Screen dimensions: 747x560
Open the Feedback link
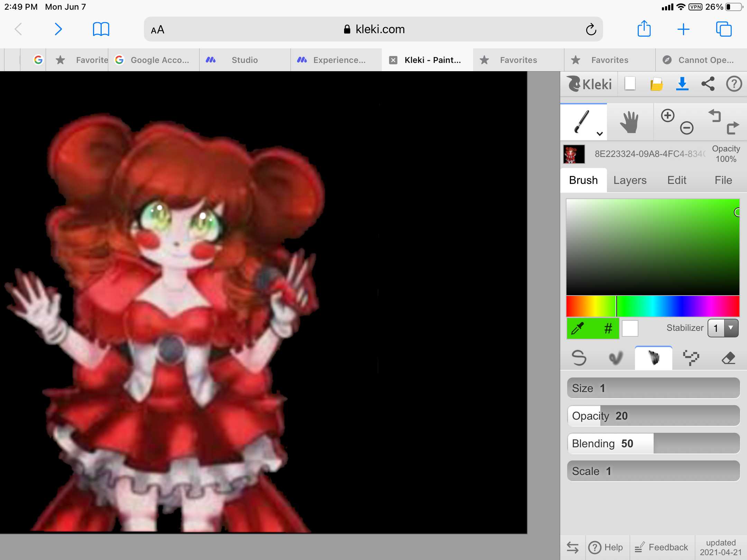point(662,548)
